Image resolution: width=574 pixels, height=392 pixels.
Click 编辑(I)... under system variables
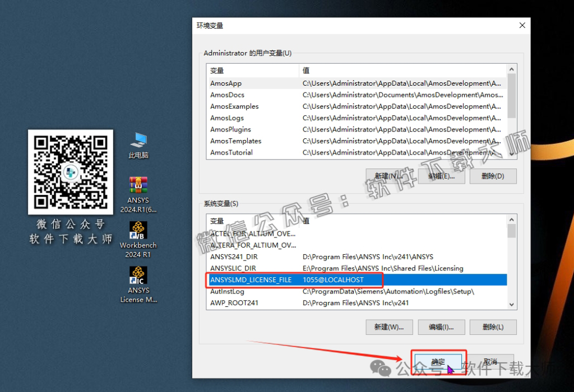click(x=441, y=327)
